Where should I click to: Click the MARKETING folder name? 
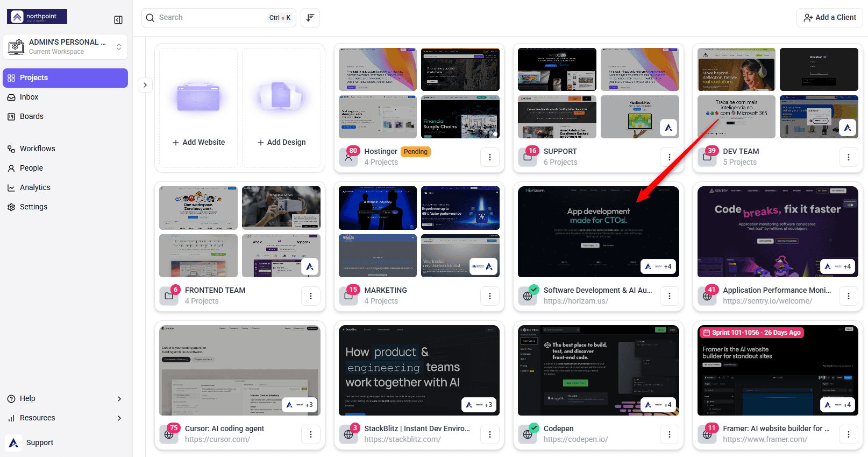(386, 291)
